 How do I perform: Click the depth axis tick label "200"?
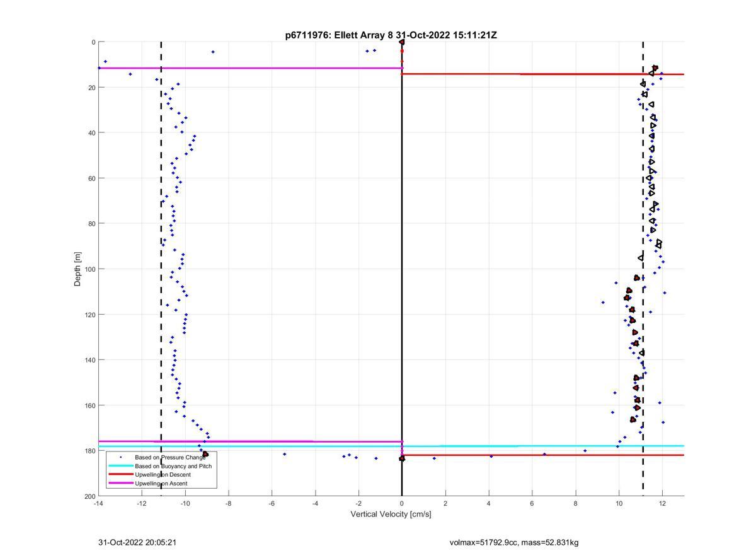click(90, 496)
